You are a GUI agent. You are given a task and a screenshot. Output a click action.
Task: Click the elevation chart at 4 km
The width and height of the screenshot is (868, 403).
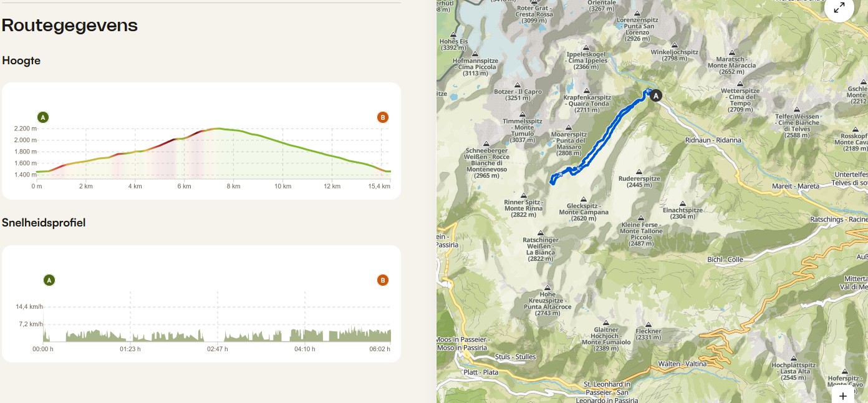pos(135,152)
